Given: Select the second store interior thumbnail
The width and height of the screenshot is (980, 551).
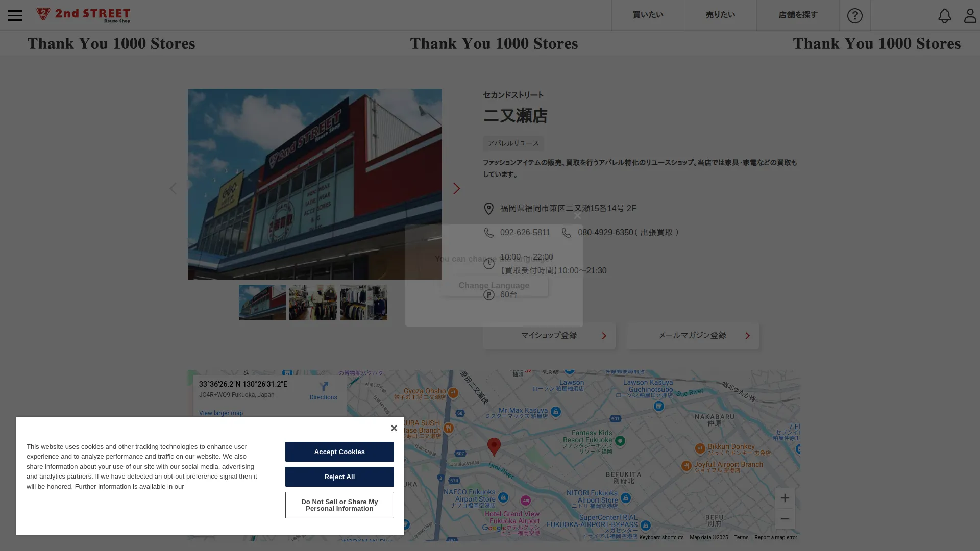Looking at the screenshot, I should tap(313, 303).
